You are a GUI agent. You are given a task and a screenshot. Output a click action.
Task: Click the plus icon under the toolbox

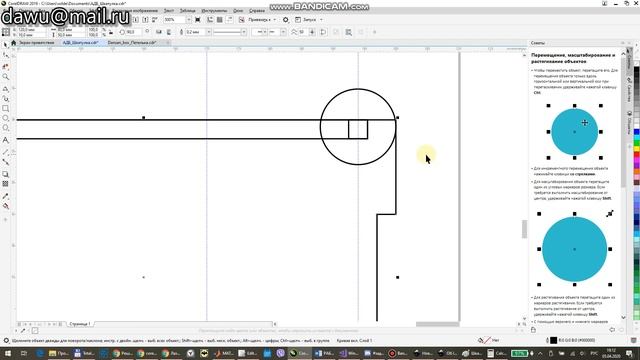tap(5, 220)
